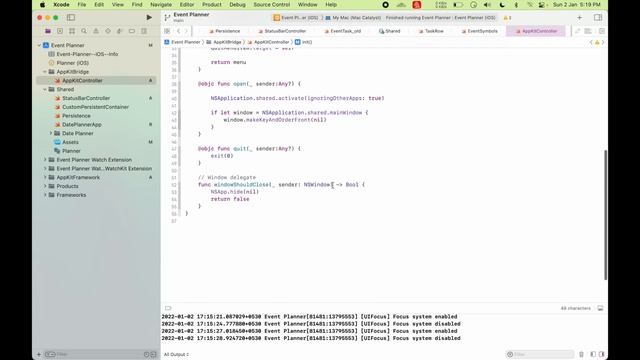Click the plus library button in toolbar
Viewport: 640px width, 360px height.
[x=580, y=18]
